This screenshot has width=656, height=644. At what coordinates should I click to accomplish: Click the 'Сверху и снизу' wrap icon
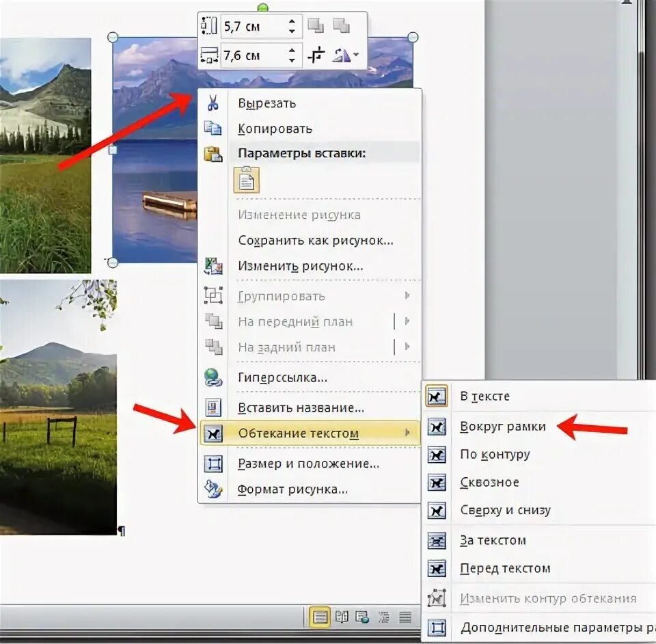coord(436,511)
